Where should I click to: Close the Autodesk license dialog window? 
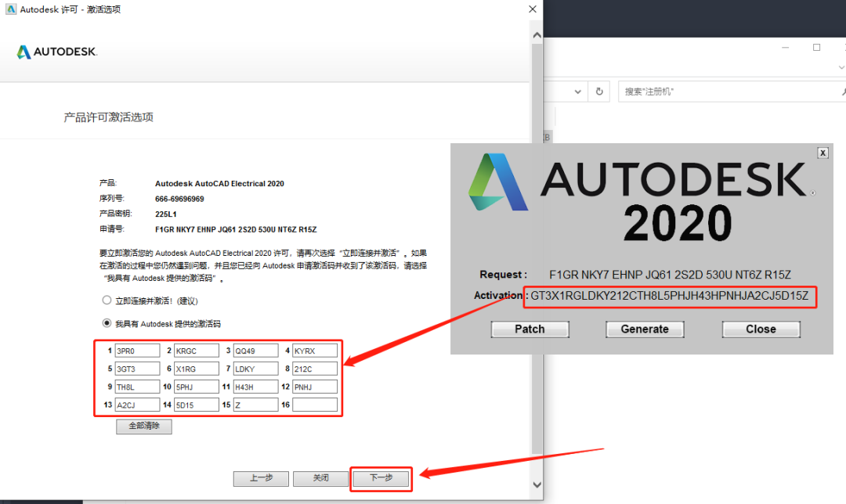(x=533, y=9)
